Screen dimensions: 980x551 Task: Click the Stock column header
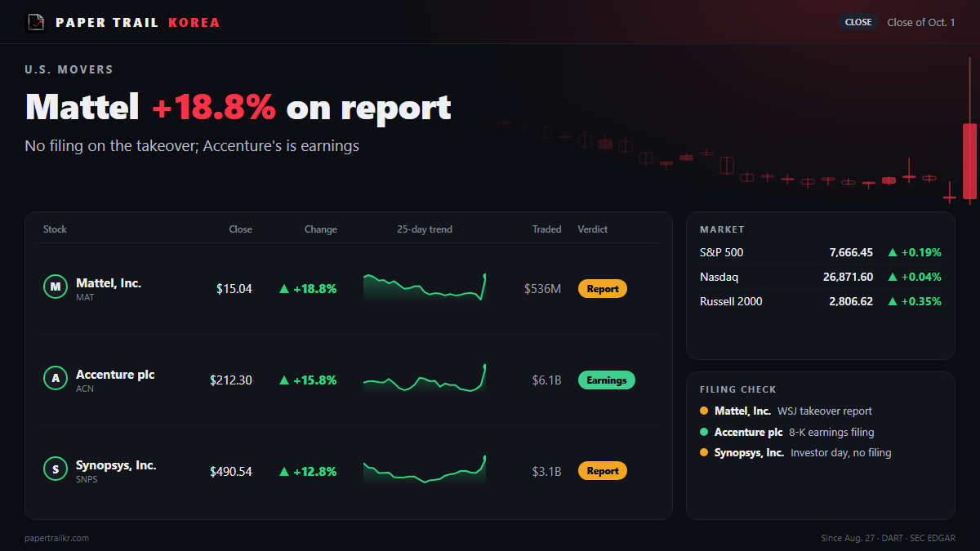[55, 229]
